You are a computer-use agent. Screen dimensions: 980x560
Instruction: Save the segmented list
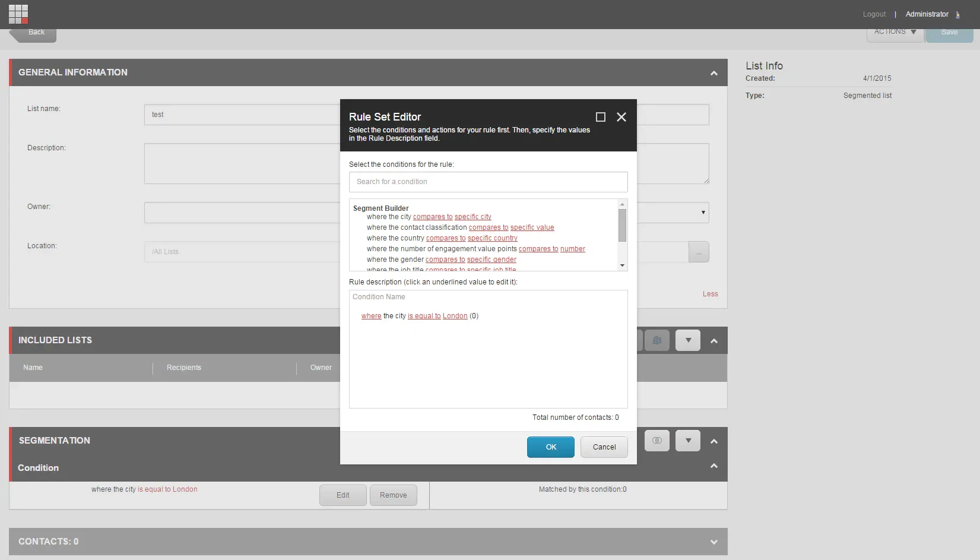(x=949, y=32)
